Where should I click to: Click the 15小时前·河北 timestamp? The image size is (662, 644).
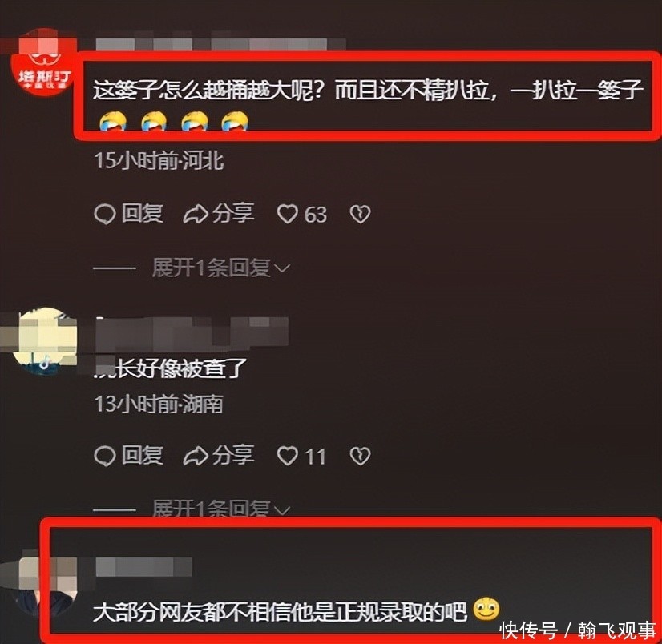(159, 161)
